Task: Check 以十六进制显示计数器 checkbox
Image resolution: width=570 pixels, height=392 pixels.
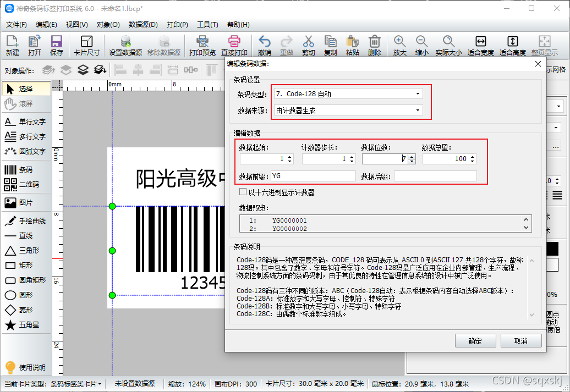Action: [x=243, y=192]
